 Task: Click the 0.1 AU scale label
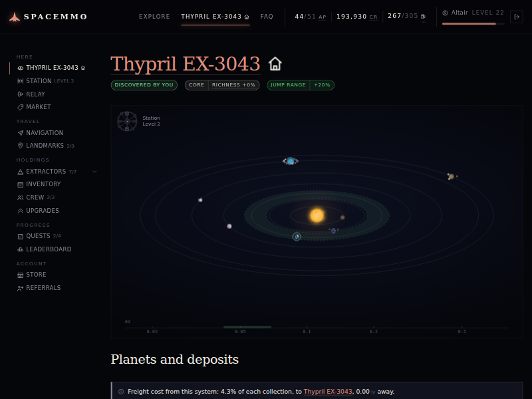(307, 331)
